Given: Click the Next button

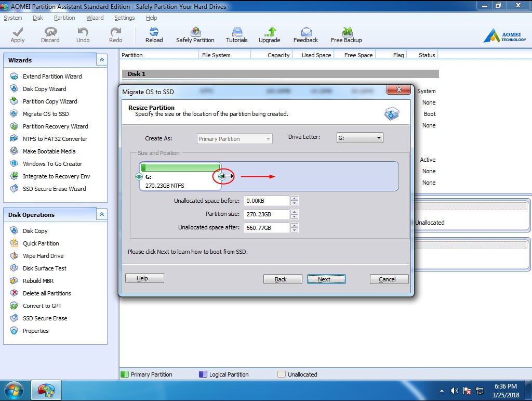Looking at the screenshot, I should [326, 279].
